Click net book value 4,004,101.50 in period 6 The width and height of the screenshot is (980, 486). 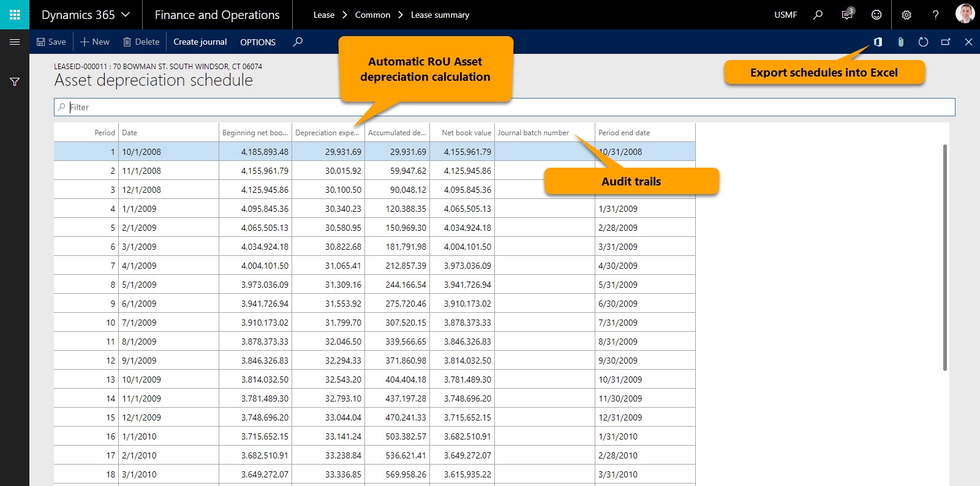click(x=462, y=247)
